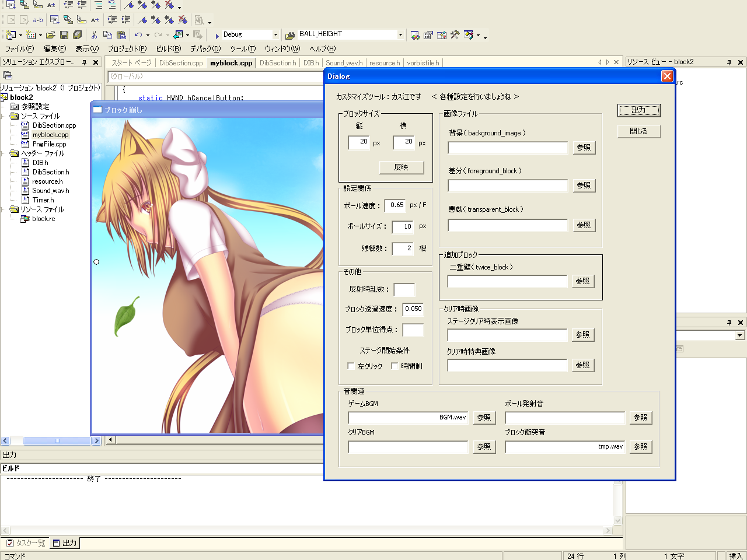
Task: Enable the 左クリック checkbox
Action: click(351, 366)
